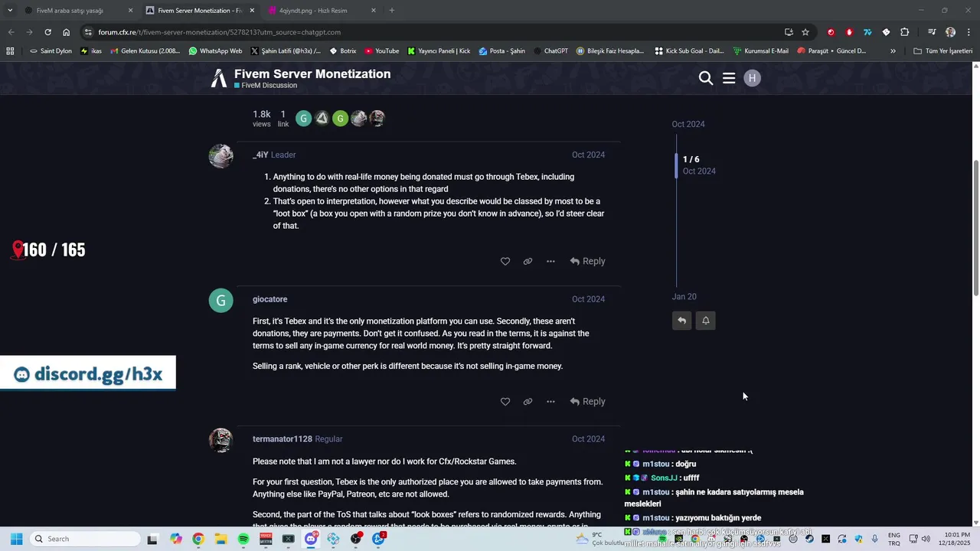Viewport: 980px width, 551px height.
Task: Copy link of giocatore's post
Action: [x=528, y=401]
